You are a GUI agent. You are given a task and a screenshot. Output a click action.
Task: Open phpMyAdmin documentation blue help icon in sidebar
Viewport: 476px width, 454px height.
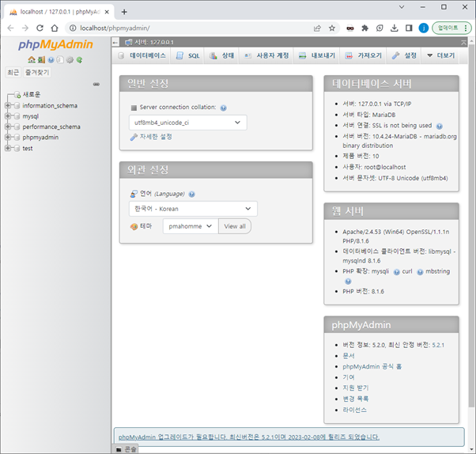[x=51, y=60]
